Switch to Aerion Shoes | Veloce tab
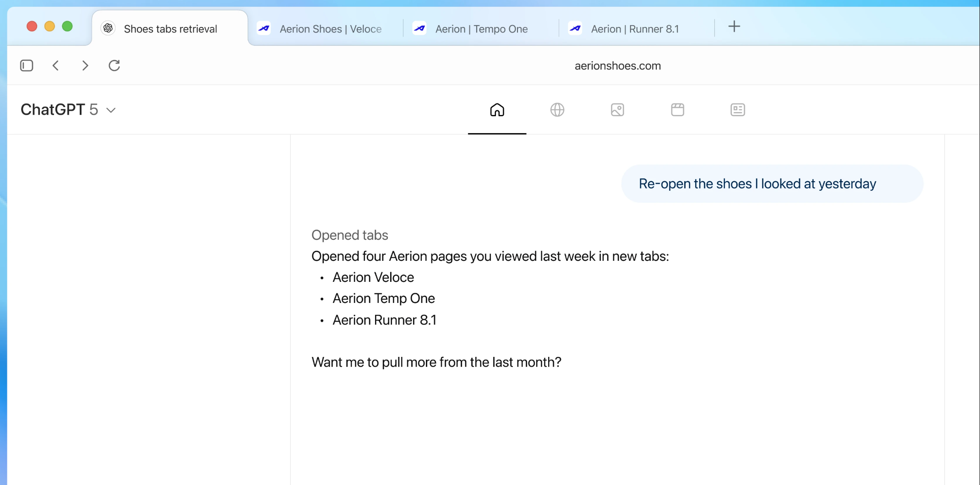The width and height of the screenshot is (980, 485). [x=330, y=29]
